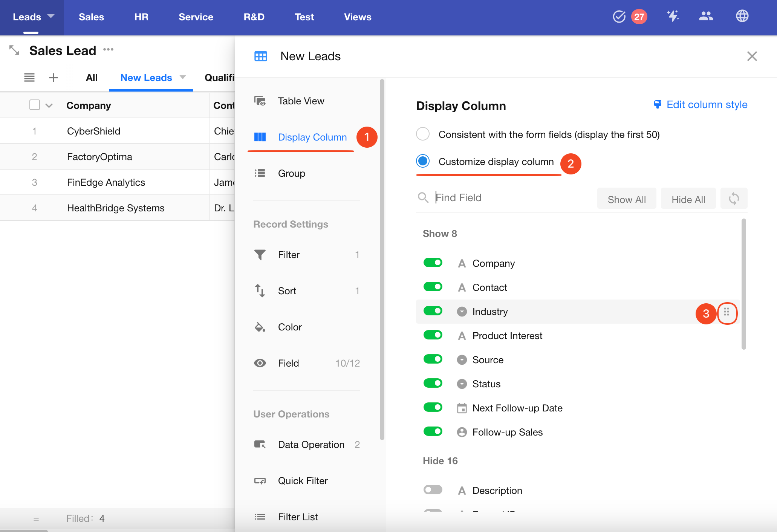Check the select-all checkbox in table header
This screenshot has width=777, height=532.
click(35, 105)
